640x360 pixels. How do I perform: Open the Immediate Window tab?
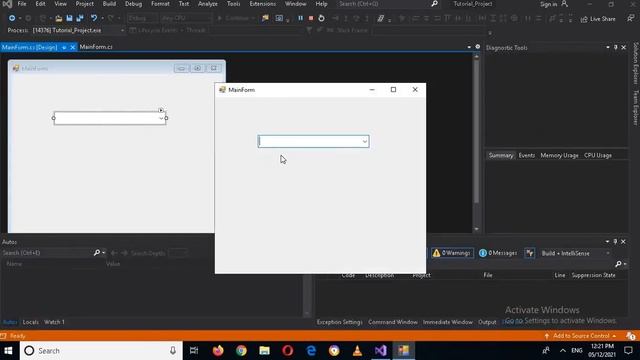point(448,322)
